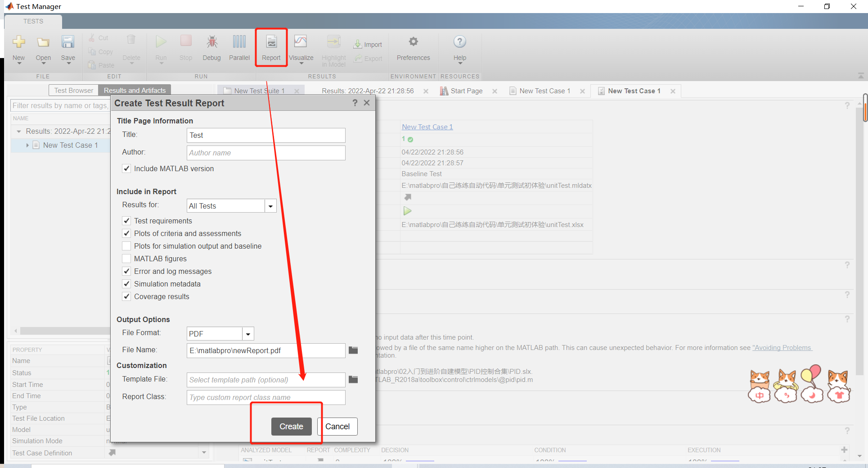Click the Author name input field
868x468 pixels.
coord(265,153)
